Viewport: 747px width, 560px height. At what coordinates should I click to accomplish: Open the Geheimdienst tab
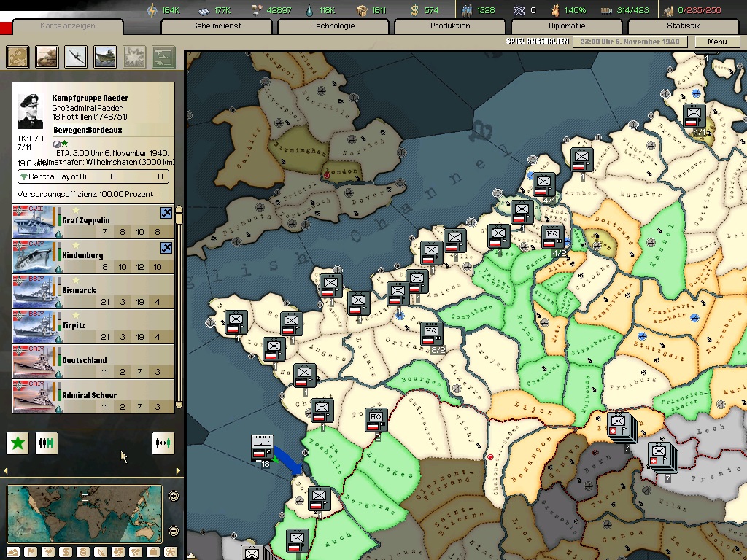tap(217, 26)
